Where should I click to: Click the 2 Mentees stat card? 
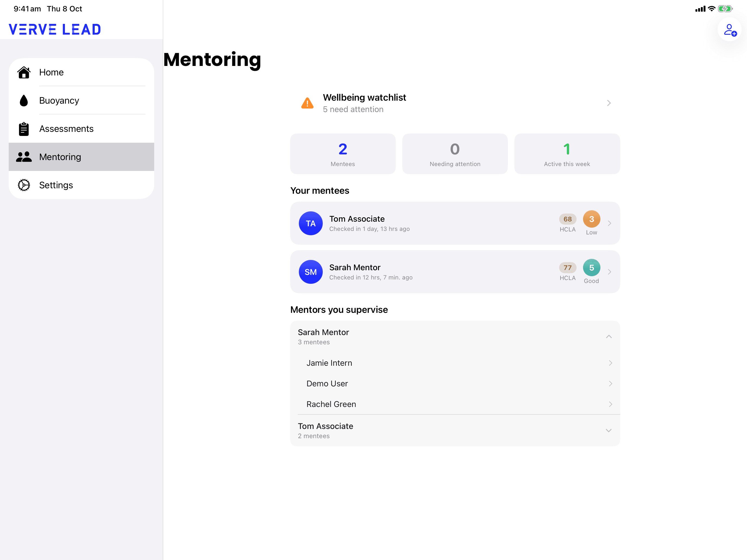tap(343, 154)
